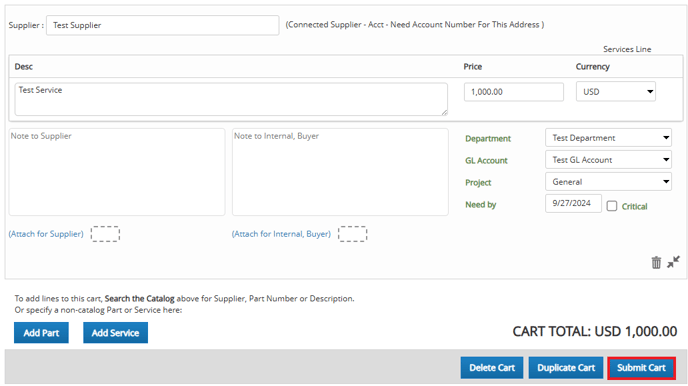Submit the cart
Image resolution: width=688 pixels, height=386 pixels.
tap(641, 368)
